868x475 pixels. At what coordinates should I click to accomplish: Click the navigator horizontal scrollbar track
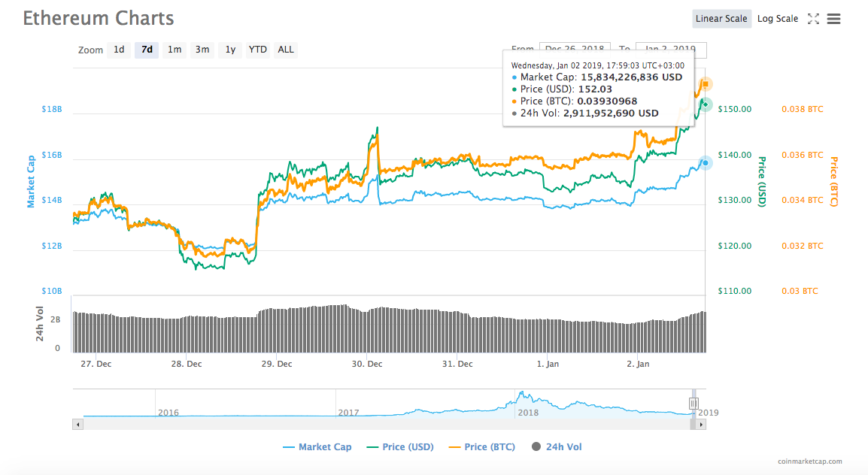pyautogui.click(x=387, y=425)
